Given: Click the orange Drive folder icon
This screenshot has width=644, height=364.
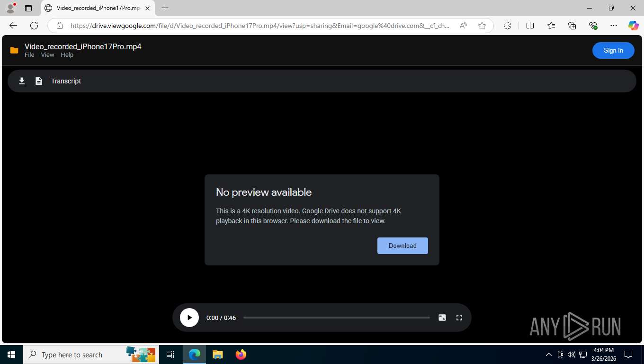Looking at the screenshot, I should click(x=14, y=50).
